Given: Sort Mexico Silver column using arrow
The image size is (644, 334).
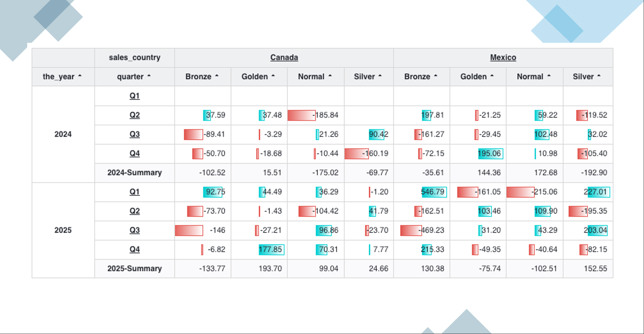Looking at the screenshot, I should click(x=599, y=76).
